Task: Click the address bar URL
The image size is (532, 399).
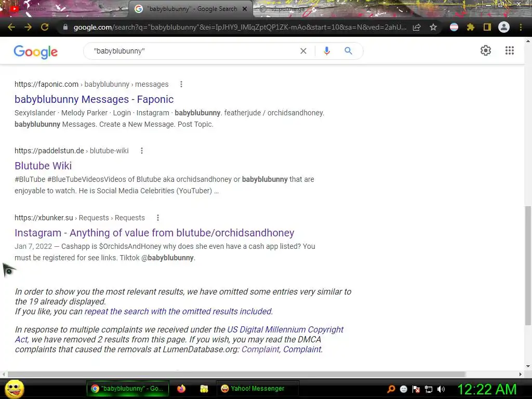Action: pos(240,27)
